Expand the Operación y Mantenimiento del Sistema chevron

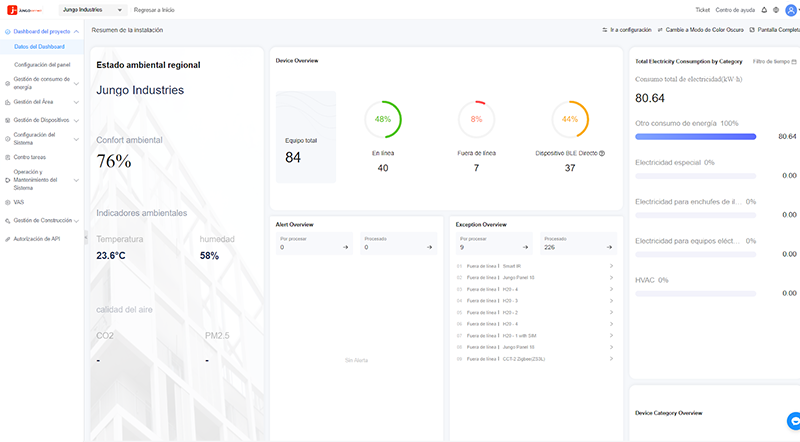(x=76, y=180)
